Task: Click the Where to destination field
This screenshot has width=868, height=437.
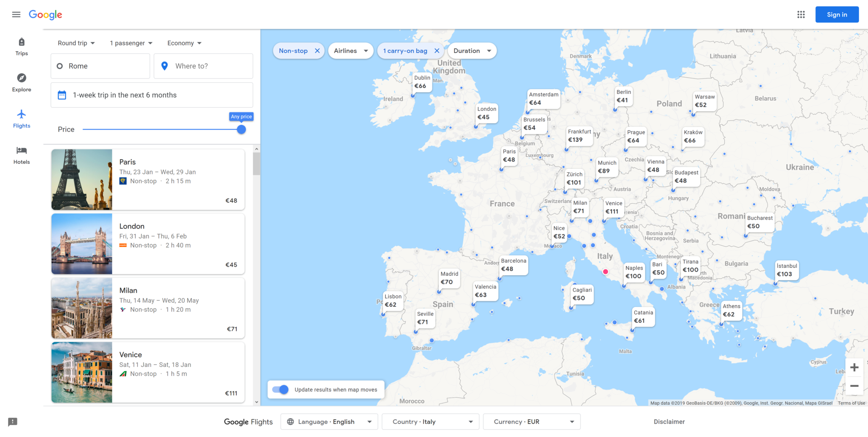Action: pos(203,66)
